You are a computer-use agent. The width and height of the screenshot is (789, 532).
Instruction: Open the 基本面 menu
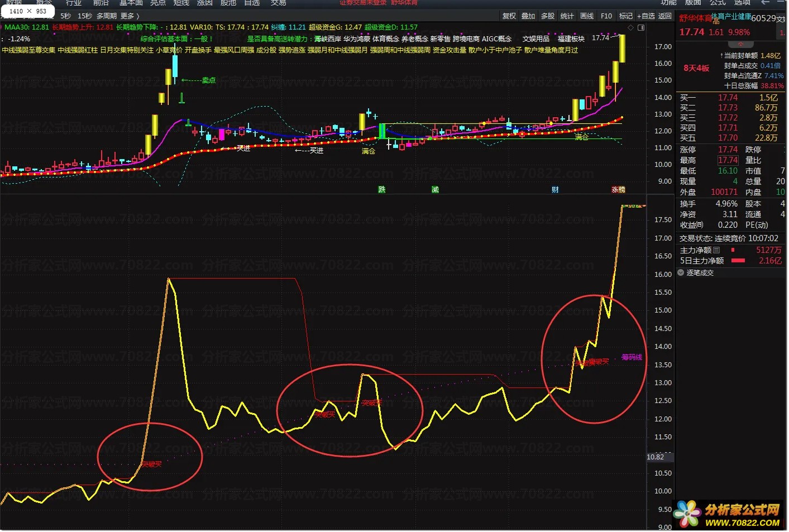131,3
